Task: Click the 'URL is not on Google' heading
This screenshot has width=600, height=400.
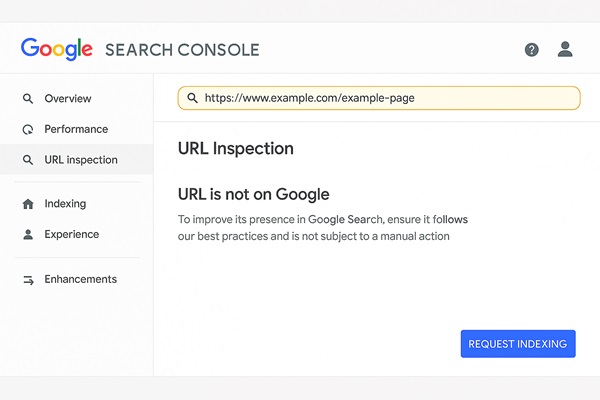Action: (253, 195)
